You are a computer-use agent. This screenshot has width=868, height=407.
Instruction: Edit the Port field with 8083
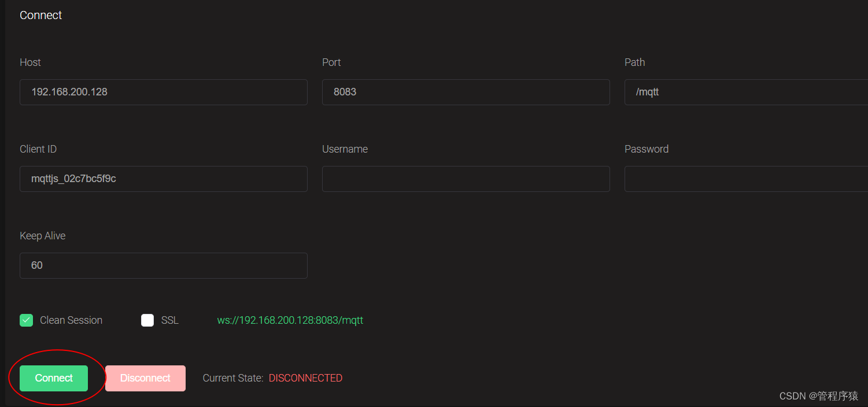pyautogui.click(x=466, y=92)
